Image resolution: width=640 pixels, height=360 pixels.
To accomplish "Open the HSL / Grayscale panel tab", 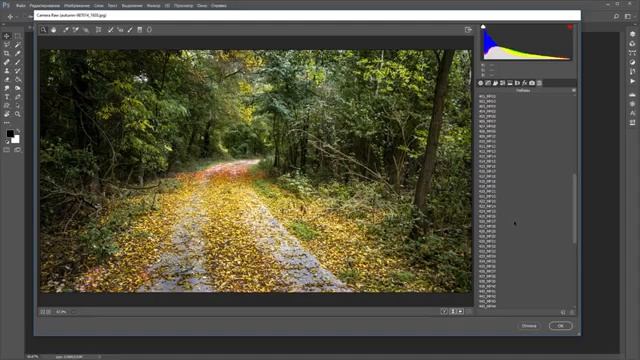I will tap(502, 83).
